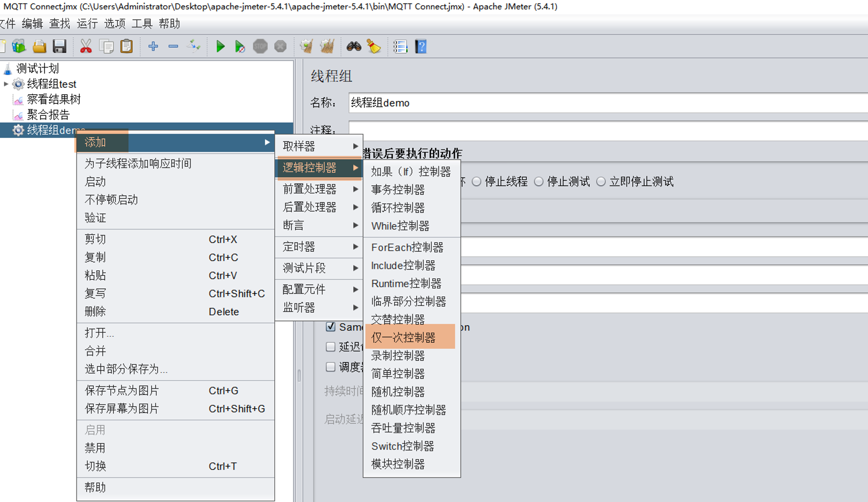Click 为子线程添加响应时间 menu entry
This screenshot has height=502, width=868.
175,164
